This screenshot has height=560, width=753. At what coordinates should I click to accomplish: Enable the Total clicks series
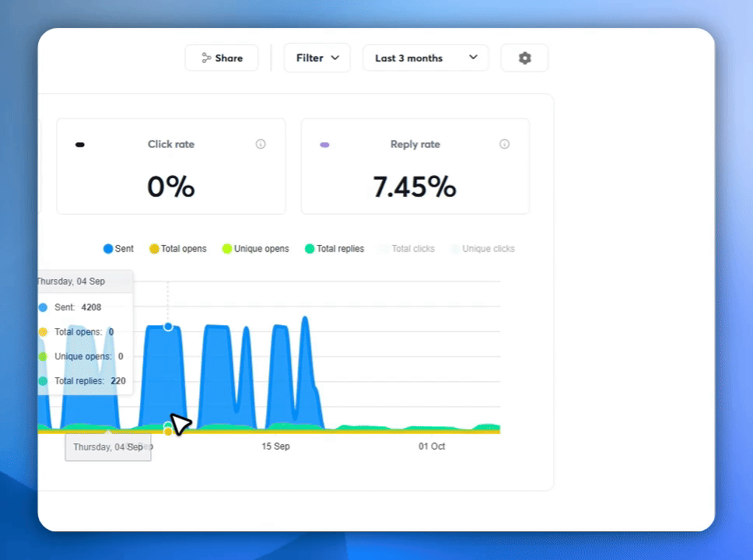coord(408,249)
